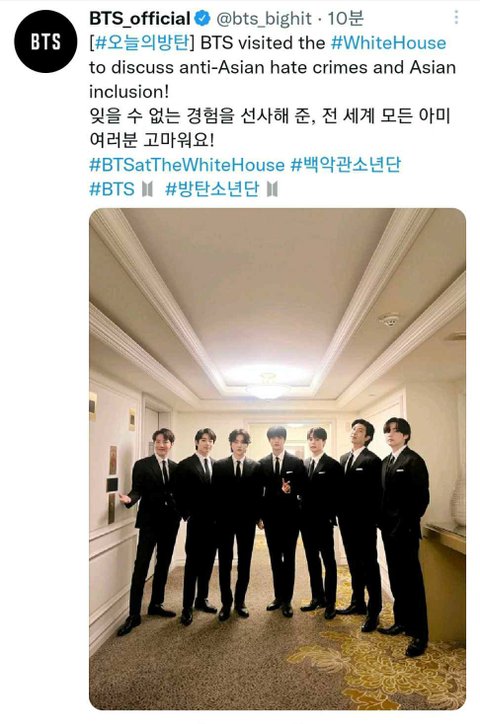Click the BTS logo emoji after #방탄소년단
This screenshot has height=724, width=480.
[x=273, y=189]
